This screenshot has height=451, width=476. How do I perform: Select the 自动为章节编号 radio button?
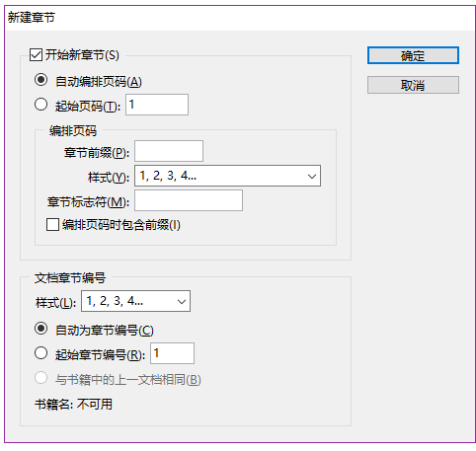point(40,329)
